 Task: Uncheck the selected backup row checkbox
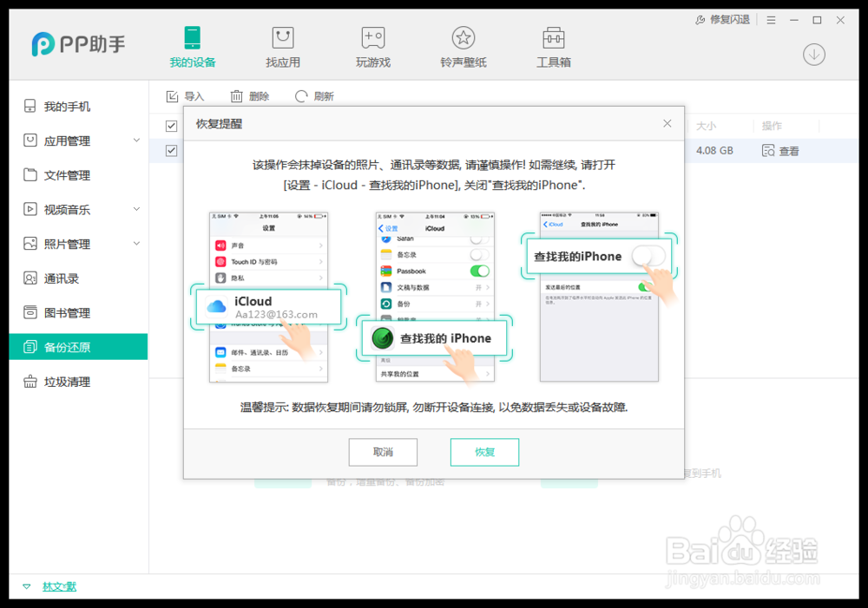click(x=170, y=150)
